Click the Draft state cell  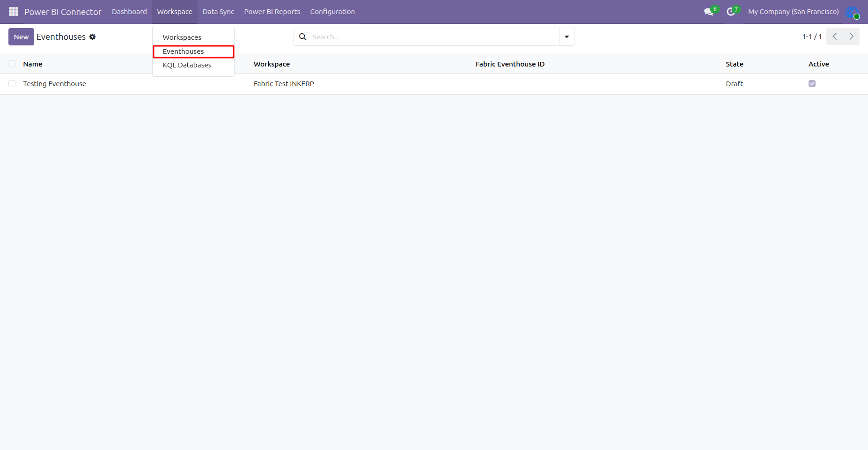(734, 84)
